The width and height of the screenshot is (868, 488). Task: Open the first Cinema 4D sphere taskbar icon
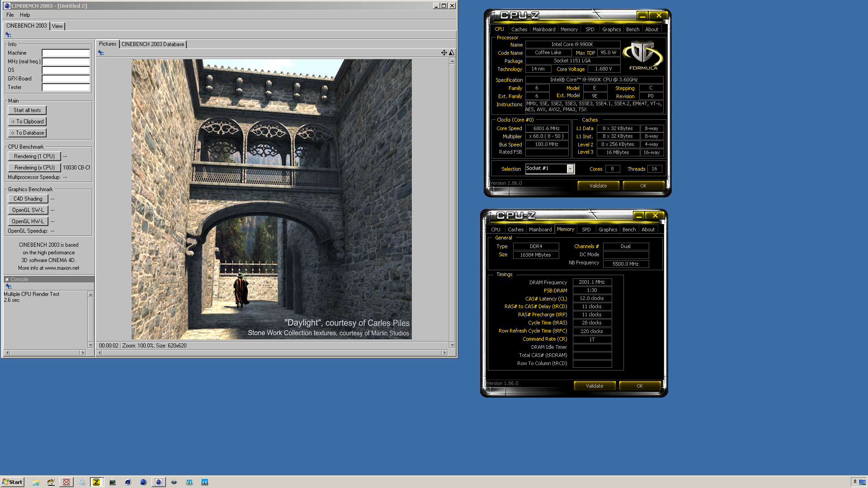(x=128, y=482)
